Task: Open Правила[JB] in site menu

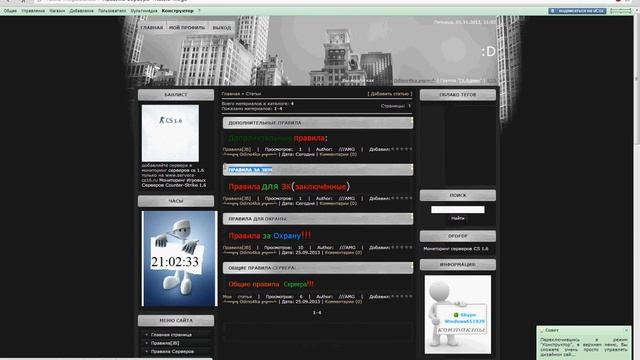Action: point(165,343)
